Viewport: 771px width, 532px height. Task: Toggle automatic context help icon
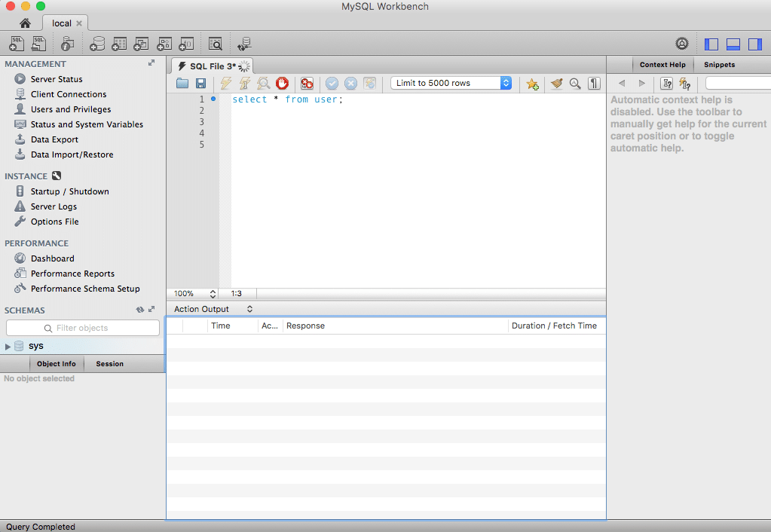click(685, 84)
